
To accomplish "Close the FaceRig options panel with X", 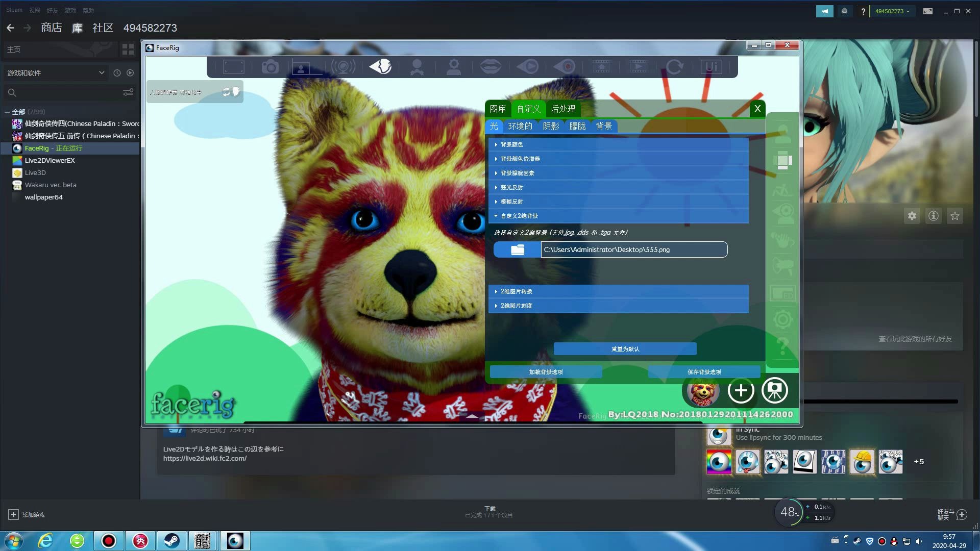I will (x=757, y=109).
